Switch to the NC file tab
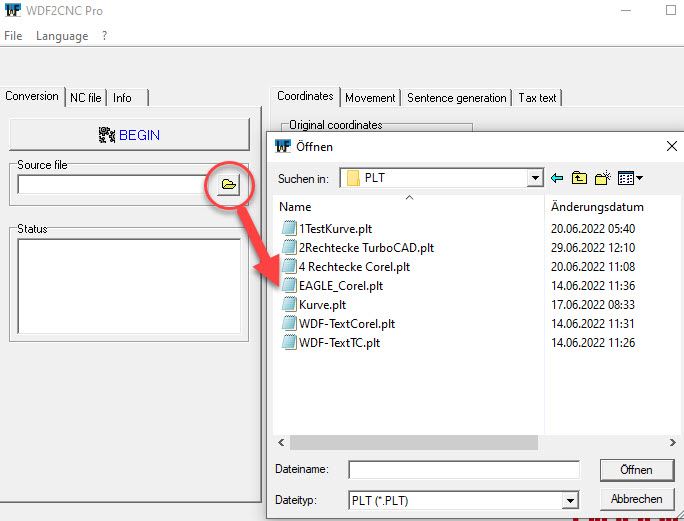This screenshot has width=684, height=521. (x=86, y=98)
